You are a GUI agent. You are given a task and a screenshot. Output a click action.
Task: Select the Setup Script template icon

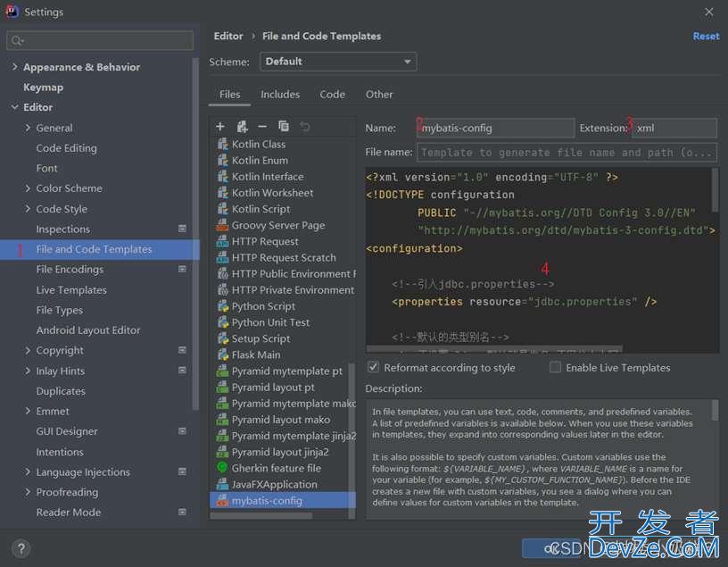coord(223,338)
